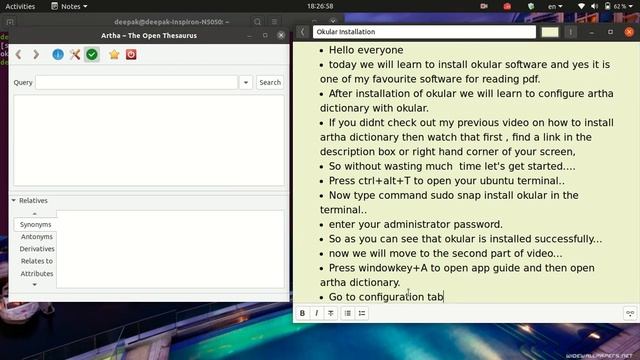This screenshot has width=640, height=360.
Task: Open the en keyboard layout dropdown
Action: point(555,6)
